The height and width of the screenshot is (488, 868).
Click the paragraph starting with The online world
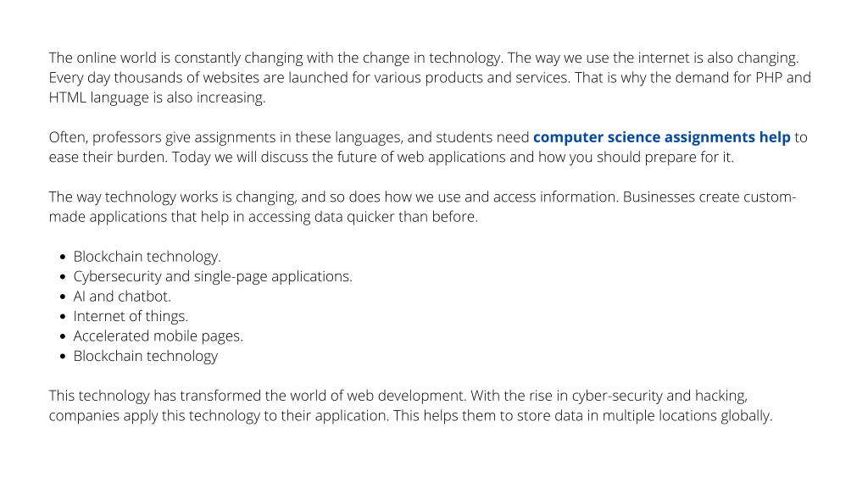(x=430, y=77)
